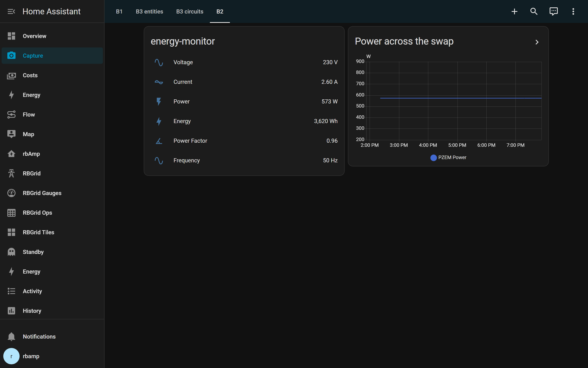588x368 pixels.
Task: Click the Notifications bell icon
Action: [11, 336]
